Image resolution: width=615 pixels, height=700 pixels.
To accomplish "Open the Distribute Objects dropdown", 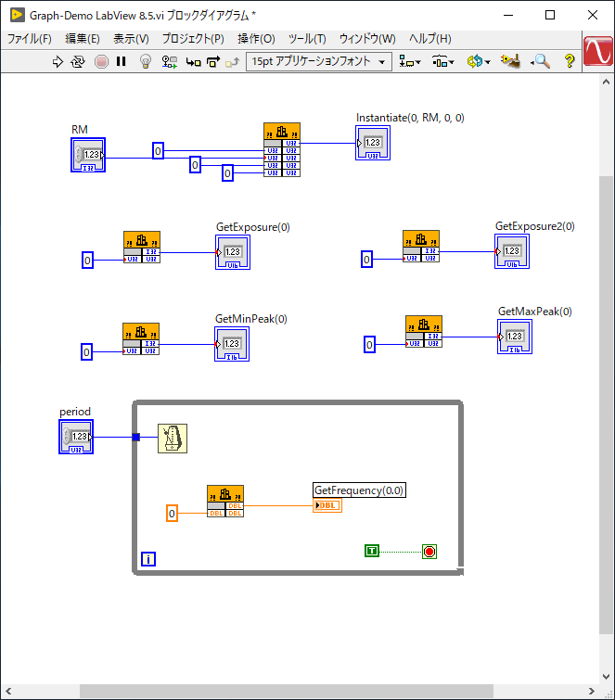I will coord(443,61).
